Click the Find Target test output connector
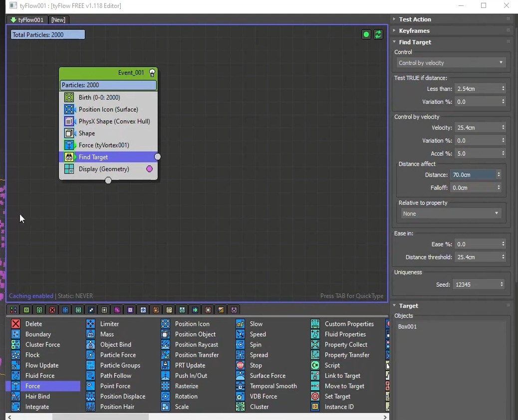The height and width of the screenshot is (420, 518). 158,157
